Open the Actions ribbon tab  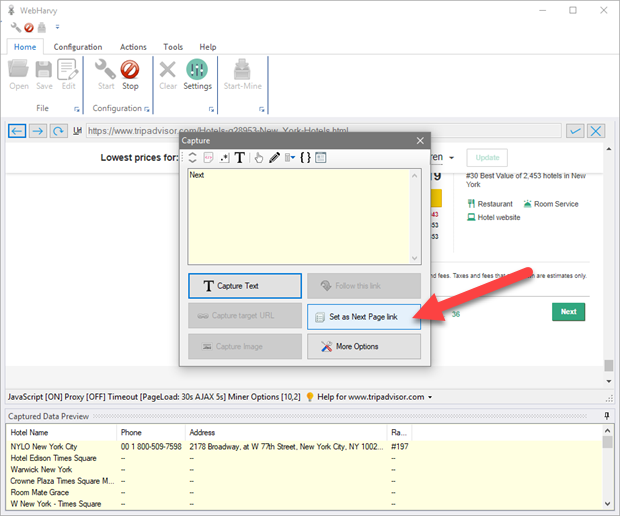pyautogui.click(x=133, y=47)
